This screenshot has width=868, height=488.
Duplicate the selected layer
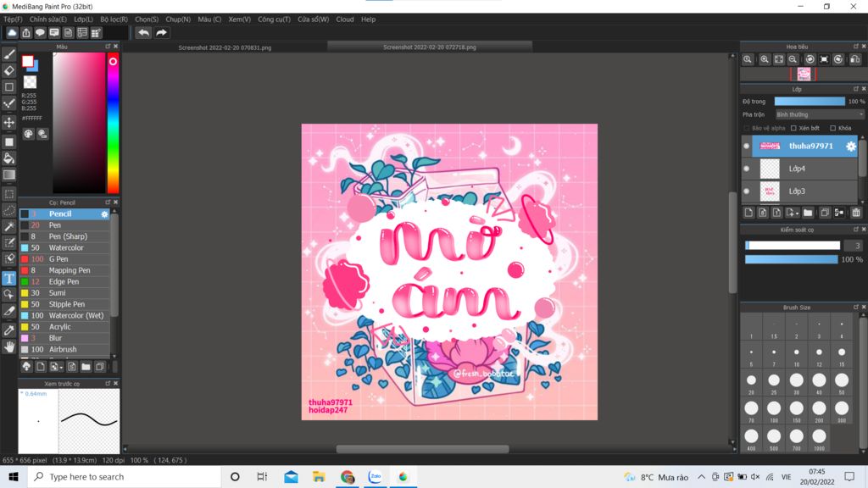coord(825,213)
